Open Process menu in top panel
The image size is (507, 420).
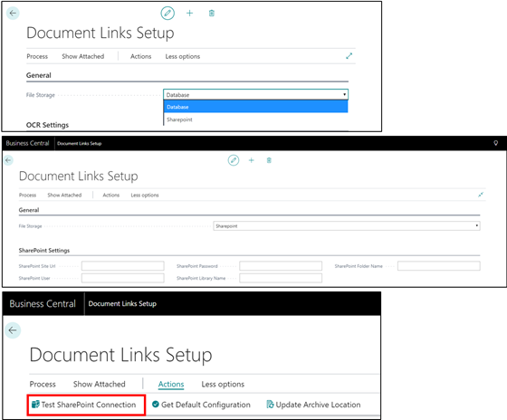click(37, 56)
